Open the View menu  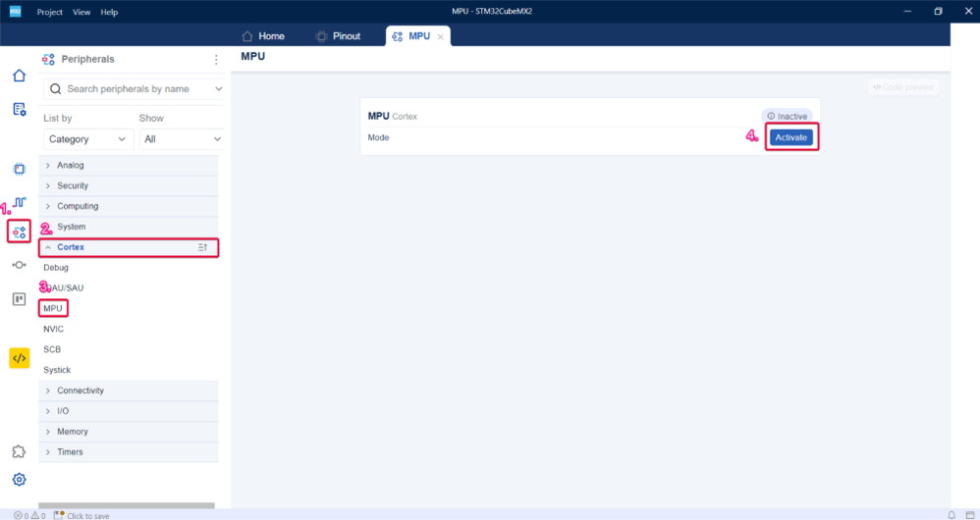pyautogui.click(x=82, y=12)
